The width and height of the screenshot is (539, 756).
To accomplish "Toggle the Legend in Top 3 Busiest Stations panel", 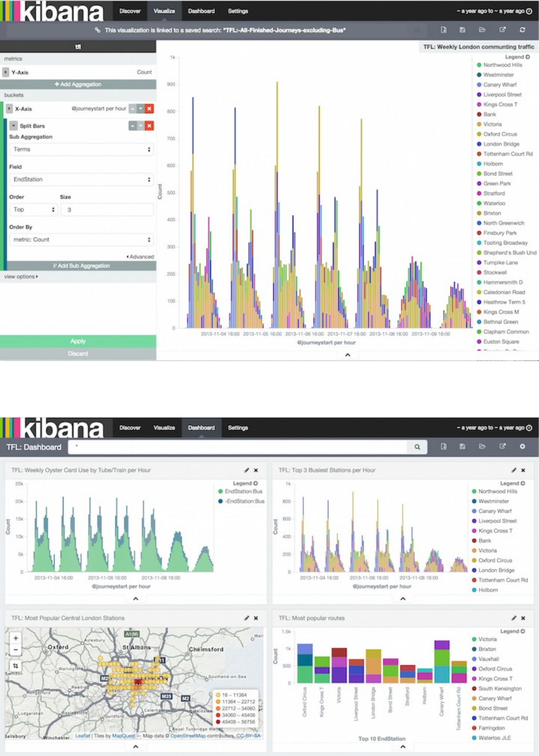I will (x=513, y=483).
